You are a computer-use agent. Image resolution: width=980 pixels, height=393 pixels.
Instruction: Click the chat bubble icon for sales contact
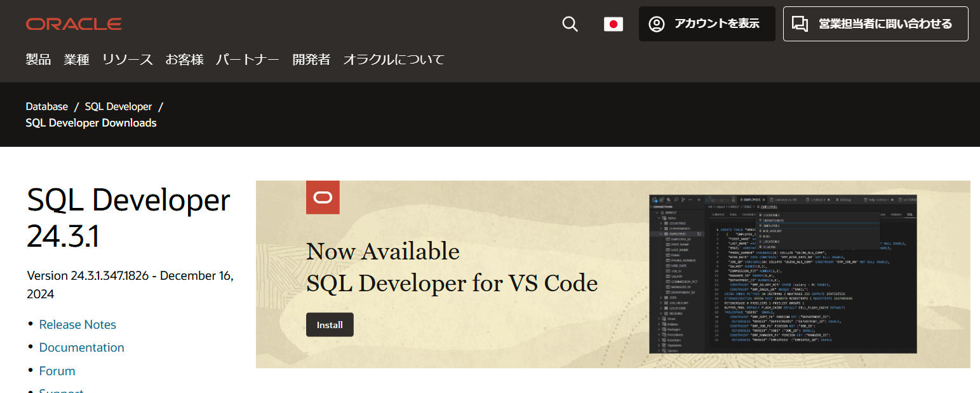(800, 24)
